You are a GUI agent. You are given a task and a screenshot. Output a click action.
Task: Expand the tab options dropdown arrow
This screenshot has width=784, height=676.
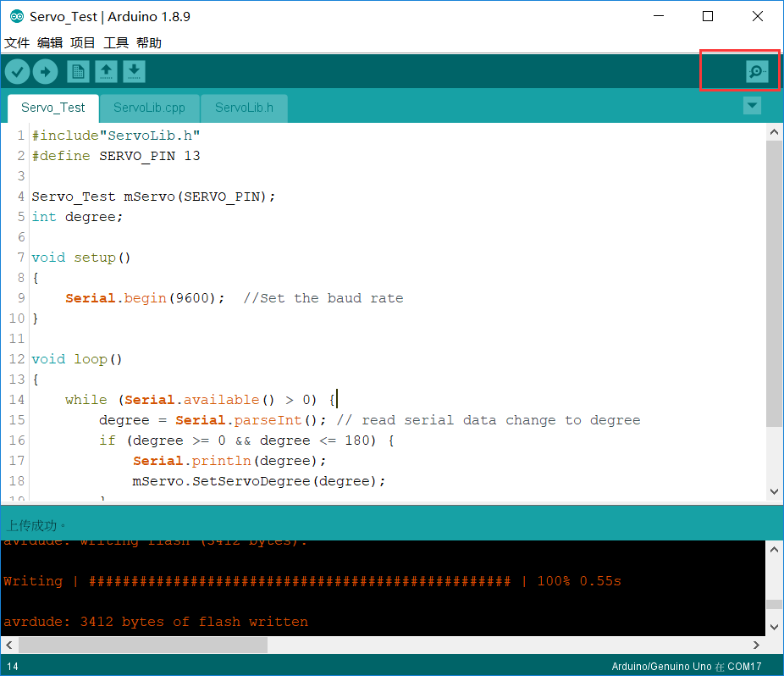[x=752, y=106]
